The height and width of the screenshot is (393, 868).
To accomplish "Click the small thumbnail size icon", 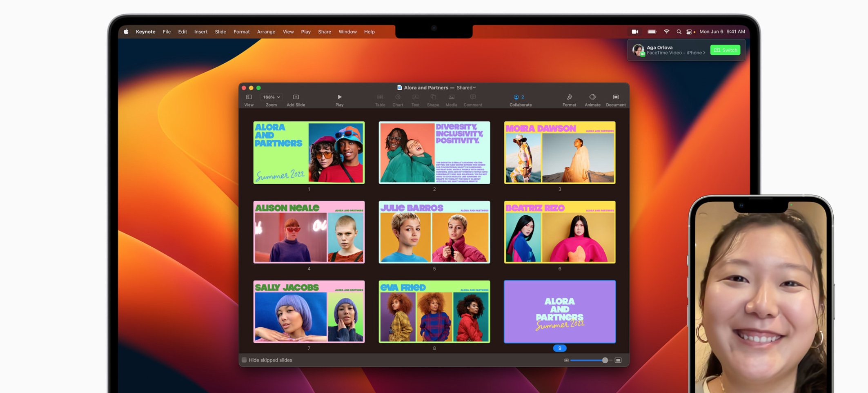I will [x=566, y=360].
